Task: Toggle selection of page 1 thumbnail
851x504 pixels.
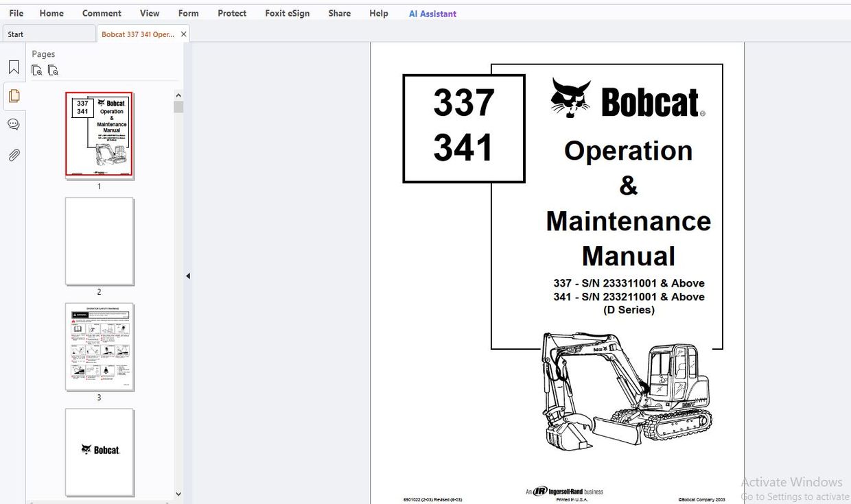Action: pyautogui.click(x=100, y=134)
